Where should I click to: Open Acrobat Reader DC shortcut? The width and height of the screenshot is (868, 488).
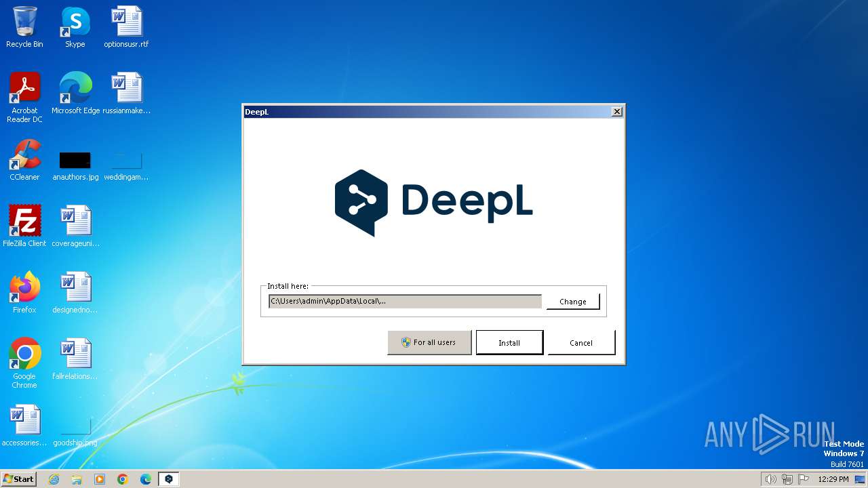(x=24, y=98)
